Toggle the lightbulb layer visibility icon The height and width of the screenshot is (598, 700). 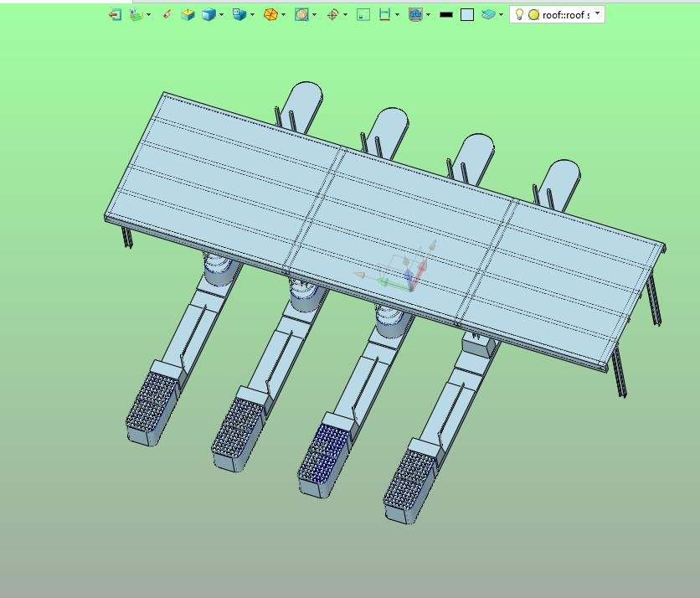point(519,15)
